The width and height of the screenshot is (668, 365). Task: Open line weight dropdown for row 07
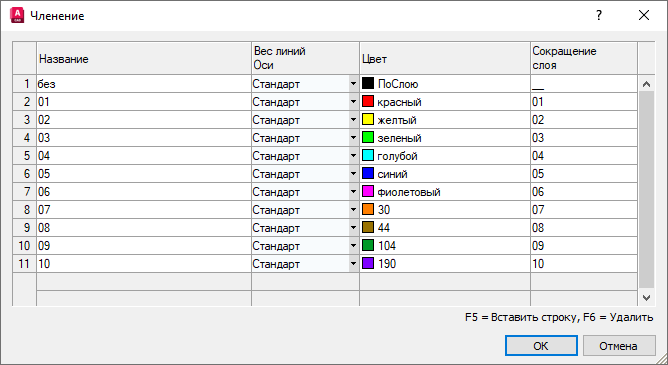coord(353,210)
